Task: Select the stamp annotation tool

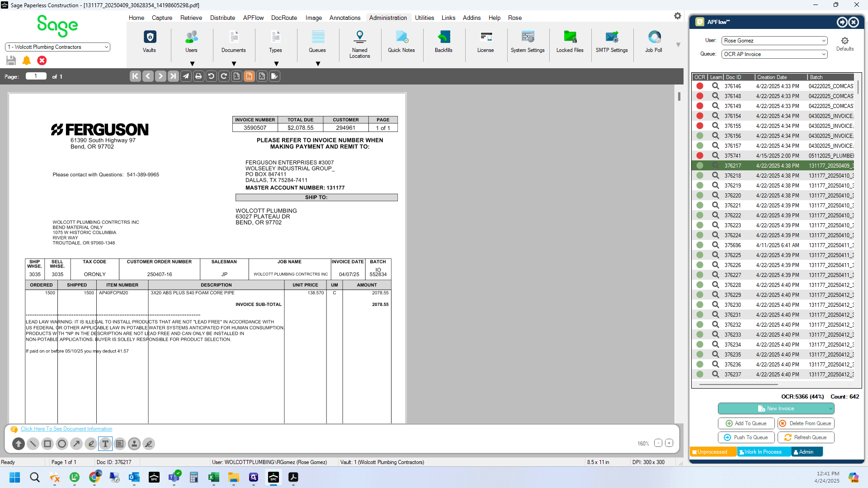Action: [x=134, y=444]
